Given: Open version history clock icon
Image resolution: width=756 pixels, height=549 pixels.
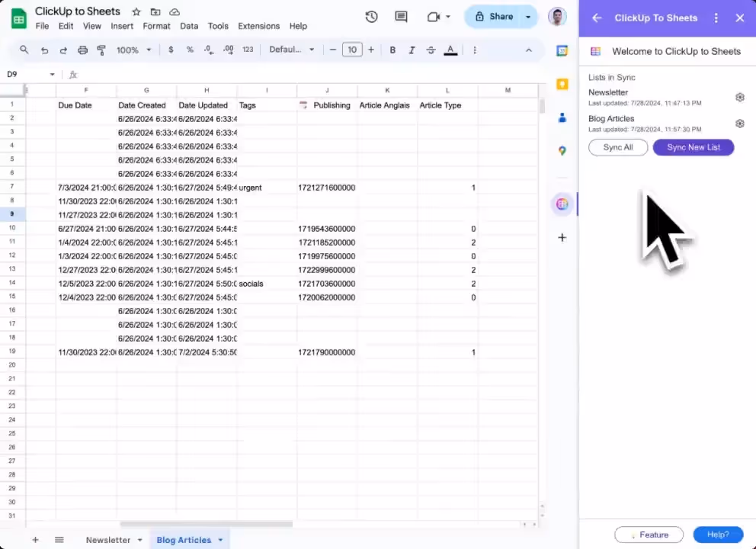Looking at the screenshot, I should pyautogui.click(x=371, y=17).
